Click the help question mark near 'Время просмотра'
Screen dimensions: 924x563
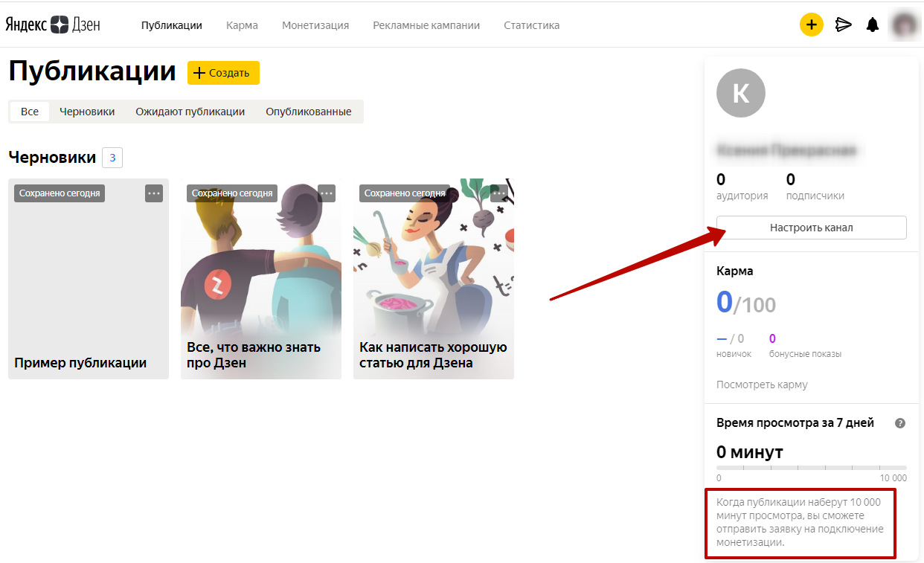click(x=900, y=423)
